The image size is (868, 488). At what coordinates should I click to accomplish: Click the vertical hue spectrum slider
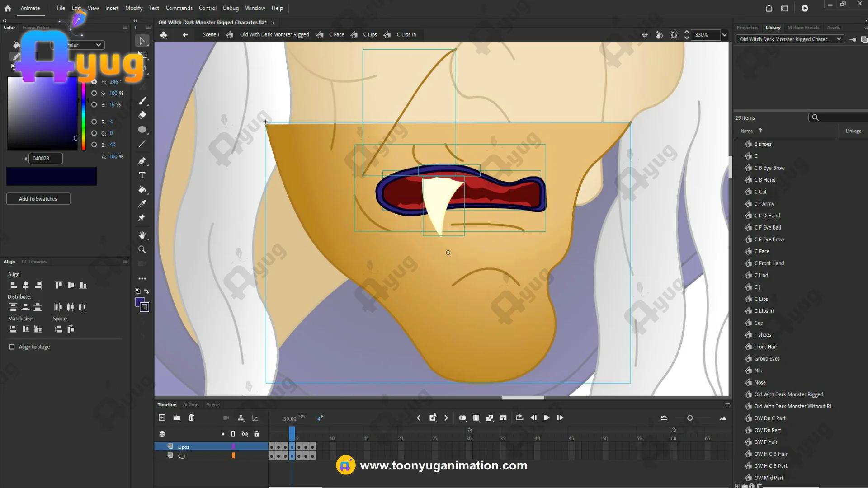pos(84,115)
